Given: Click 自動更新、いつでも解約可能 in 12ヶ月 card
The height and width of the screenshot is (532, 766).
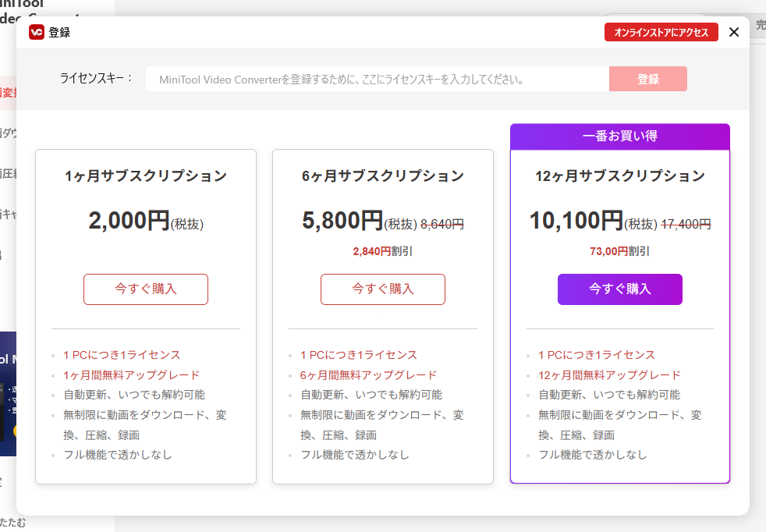Looking at the screenshot, I should 609,395.
